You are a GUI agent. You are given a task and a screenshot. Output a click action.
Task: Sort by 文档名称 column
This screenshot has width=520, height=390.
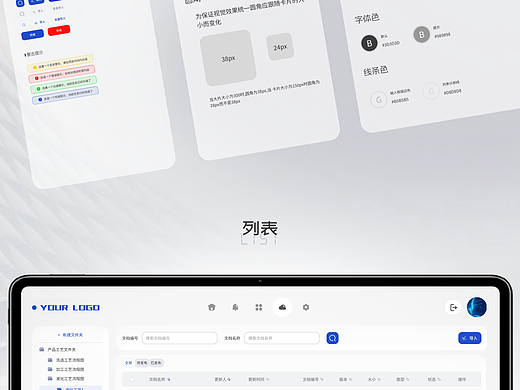click(159, 379)
